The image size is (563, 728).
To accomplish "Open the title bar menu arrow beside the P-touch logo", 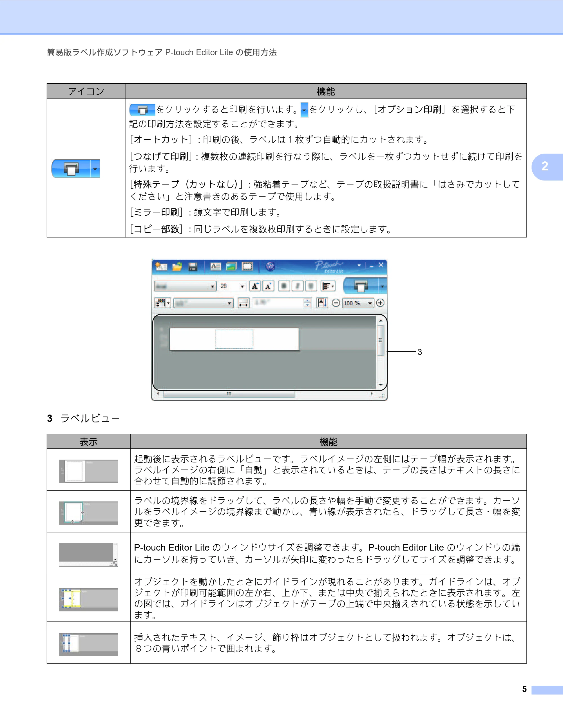I will [x=359, y=266].
